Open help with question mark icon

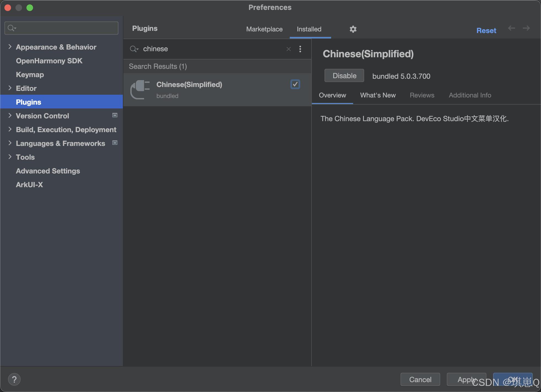14,379
